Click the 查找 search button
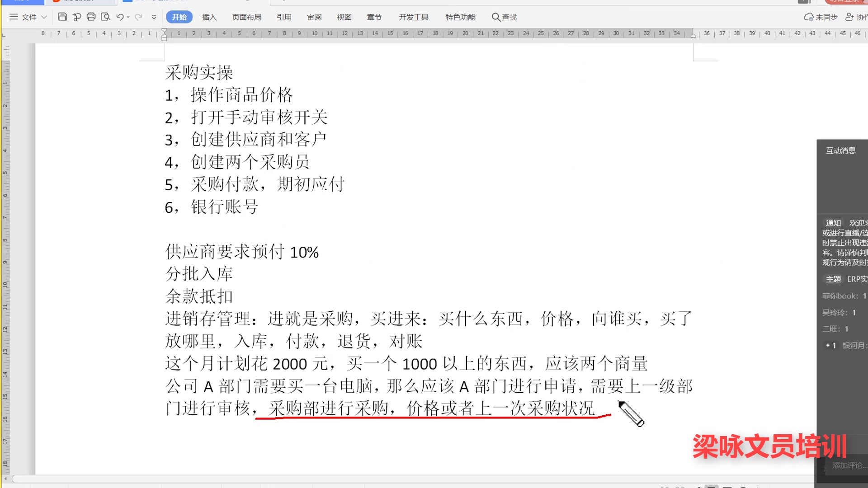This screenshot has height=488, width=868. [x=504, y=17]
